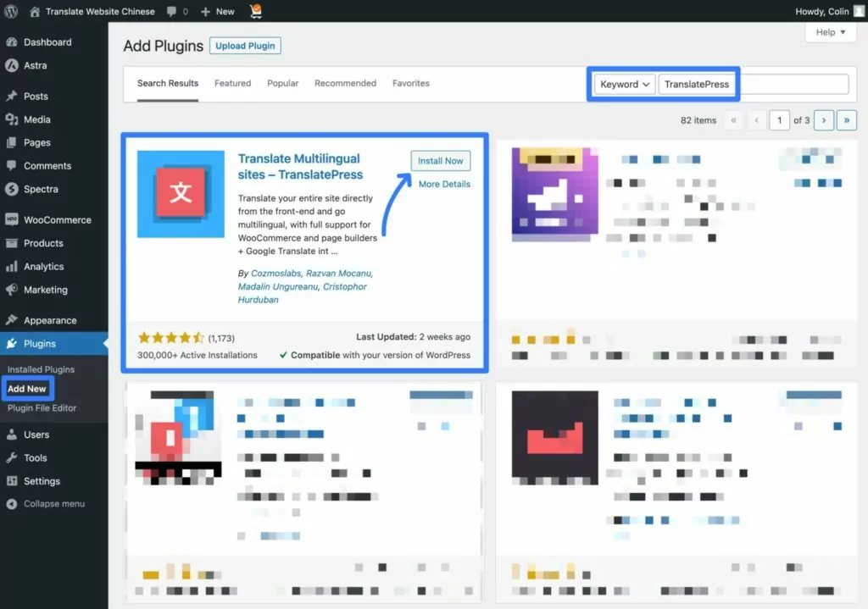The width and height of the screenshot is (868, 609).
Task: Open the orange cart icon in admin bar
Action: click(256, 11)
